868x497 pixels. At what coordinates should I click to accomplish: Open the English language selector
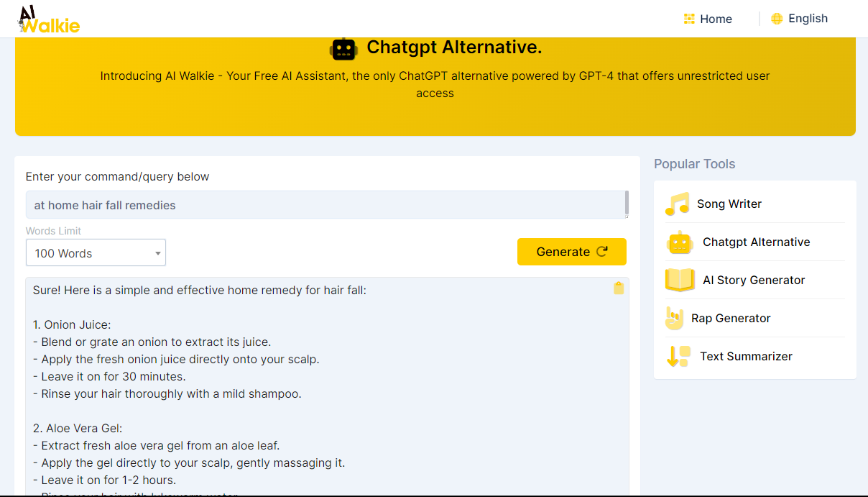[x=808, y=19]
